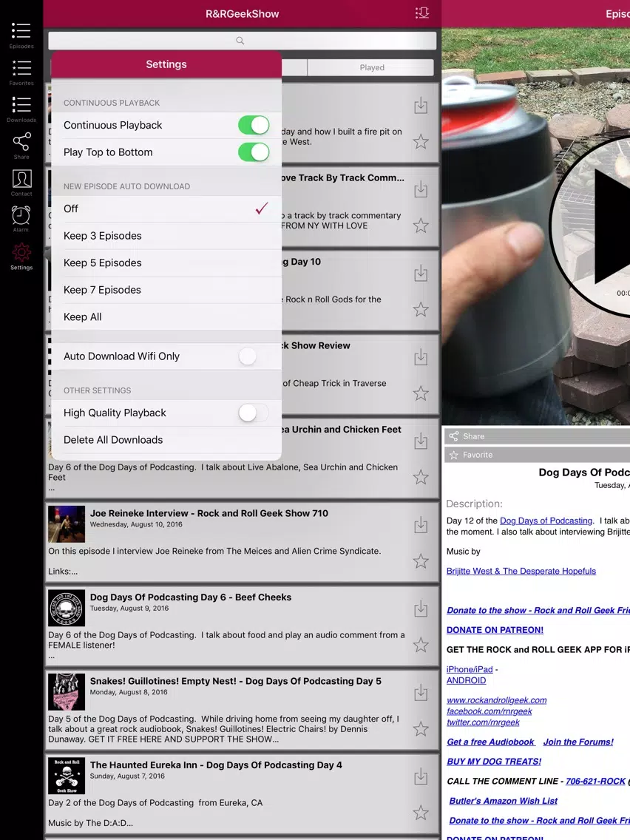
Task: Switch to the Played tab
Action: (x=370, y=67)
